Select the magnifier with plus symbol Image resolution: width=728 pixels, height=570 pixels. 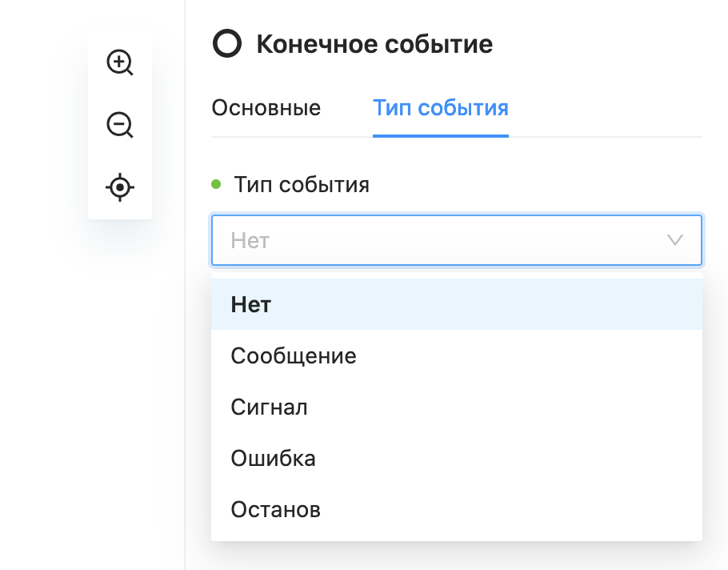[x=119, y=62]
